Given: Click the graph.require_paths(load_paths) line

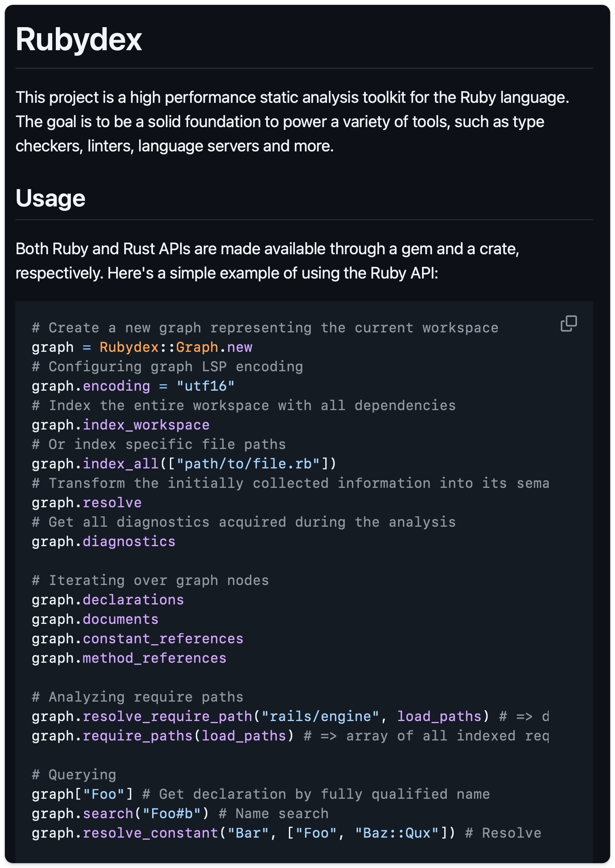Looking at the screenshot, I should click(163, 736).
